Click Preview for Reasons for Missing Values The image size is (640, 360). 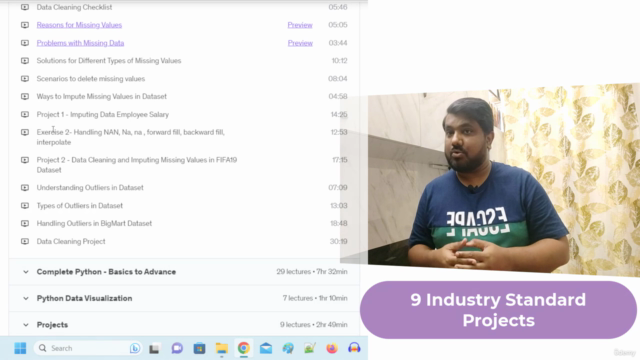[300, 25]
